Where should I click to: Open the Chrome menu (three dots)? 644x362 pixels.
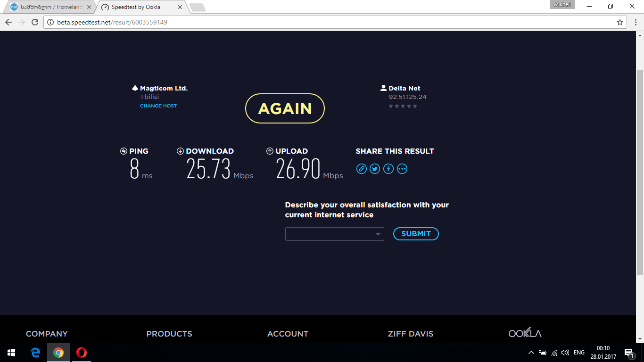(636, 22)
